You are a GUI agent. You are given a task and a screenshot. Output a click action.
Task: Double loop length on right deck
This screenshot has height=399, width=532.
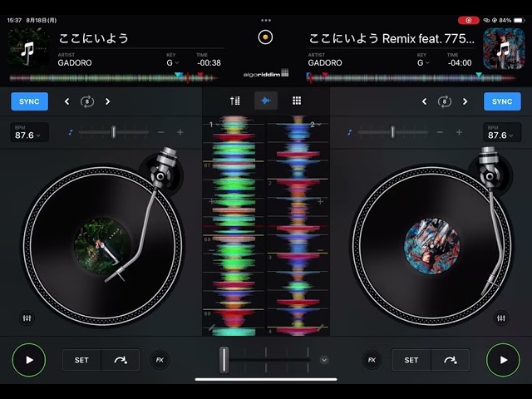click(465, 101)
